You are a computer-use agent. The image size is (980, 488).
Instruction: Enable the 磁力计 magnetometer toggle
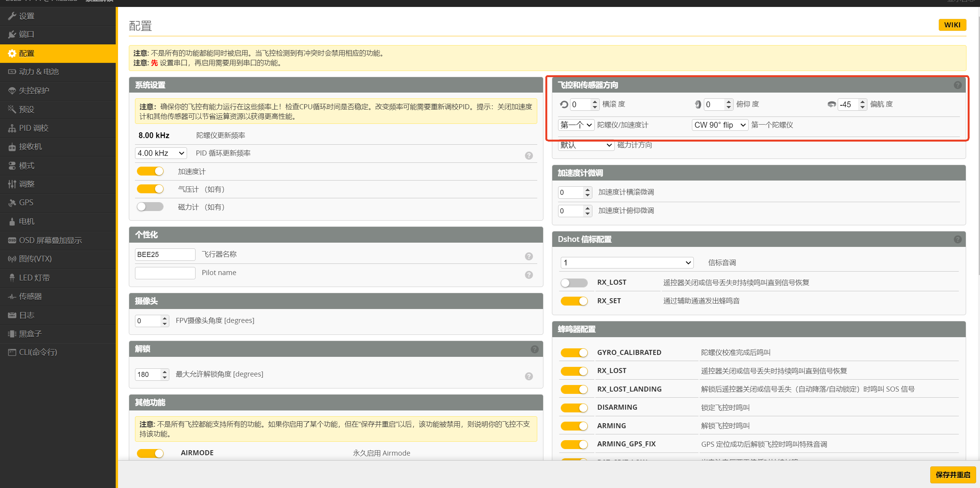pyautogui.click(x=150, y=207)
